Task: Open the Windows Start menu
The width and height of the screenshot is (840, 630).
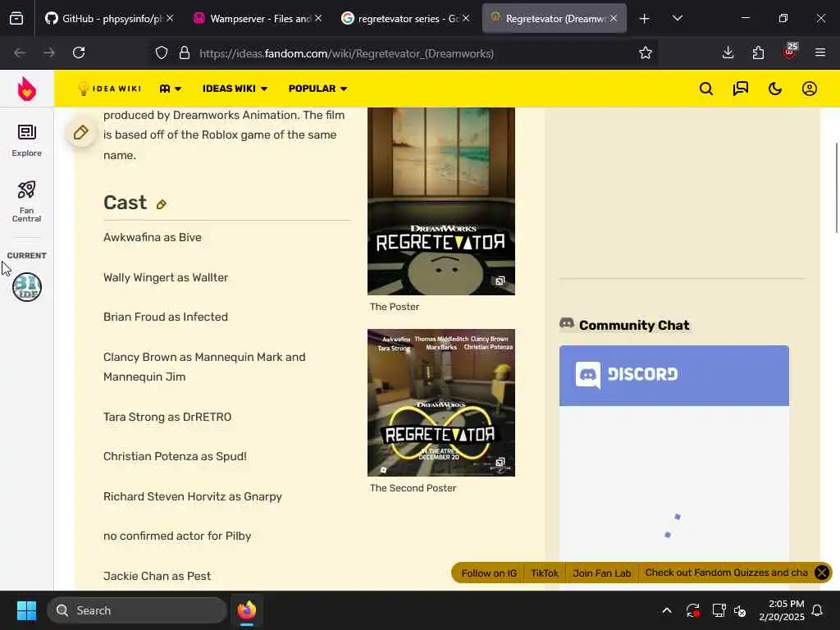Action: [x=26, y=610]
